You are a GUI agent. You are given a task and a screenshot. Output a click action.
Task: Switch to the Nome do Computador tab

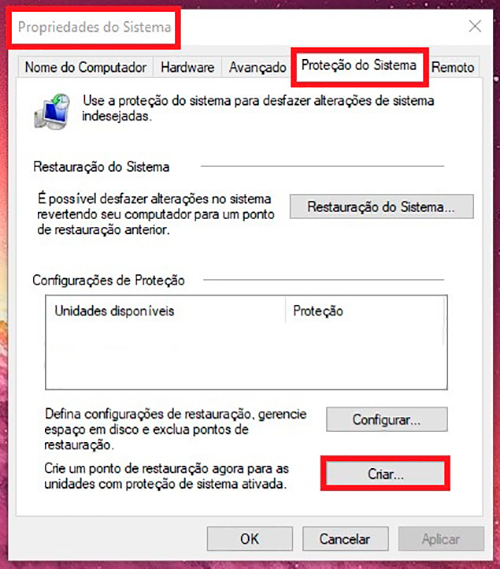point(86,67)
